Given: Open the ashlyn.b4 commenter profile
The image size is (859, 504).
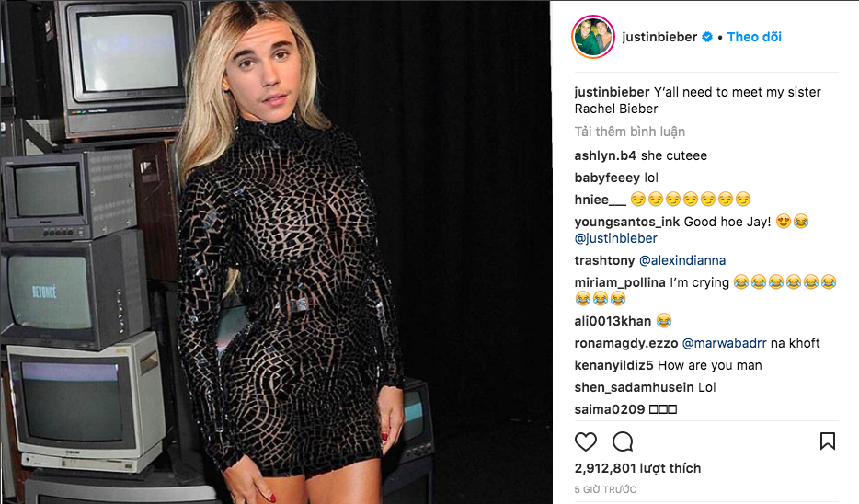Looking at the screenshot, I should (x=605, y=155).
